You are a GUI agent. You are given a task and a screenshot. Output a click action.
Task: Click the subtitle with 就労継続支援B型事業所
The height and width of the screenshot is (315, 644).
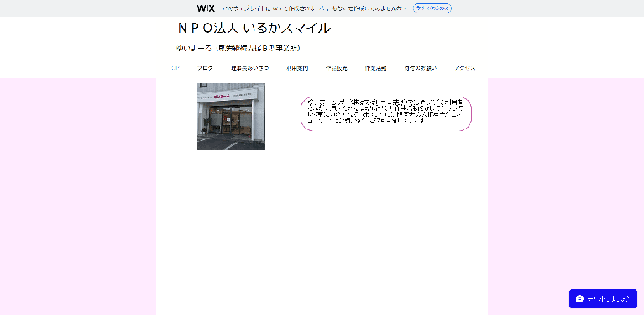click(x=238, y=49)
